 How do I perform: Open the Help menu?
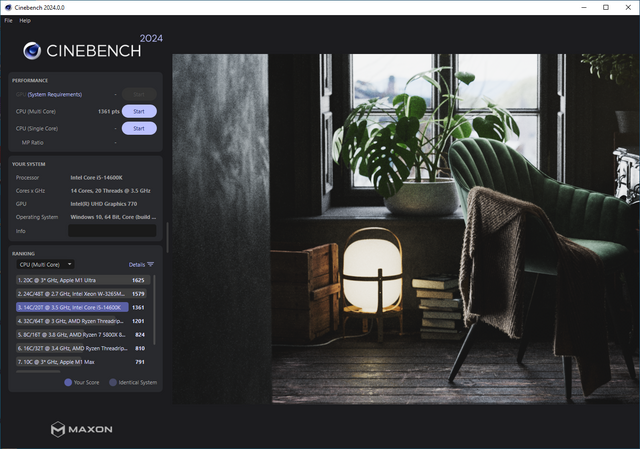(25, 20)
